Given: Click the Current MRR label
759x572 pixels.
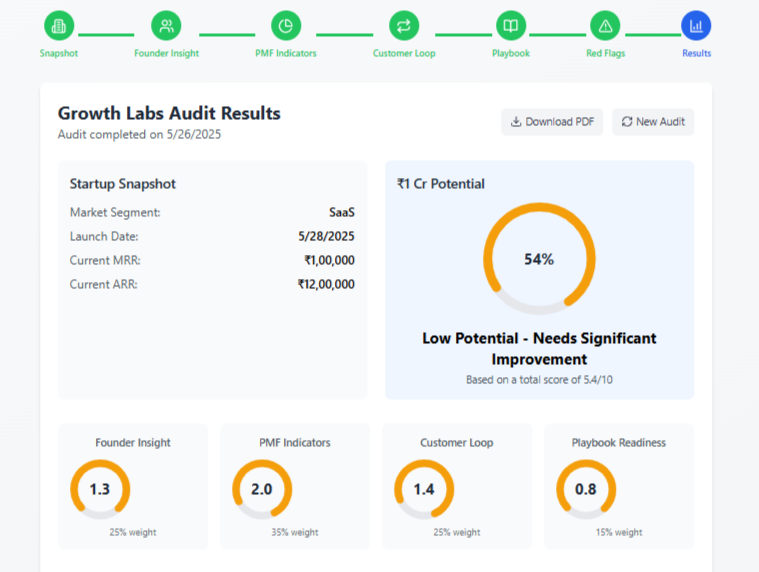Looking at the screenshot, I should pos(105,260).
